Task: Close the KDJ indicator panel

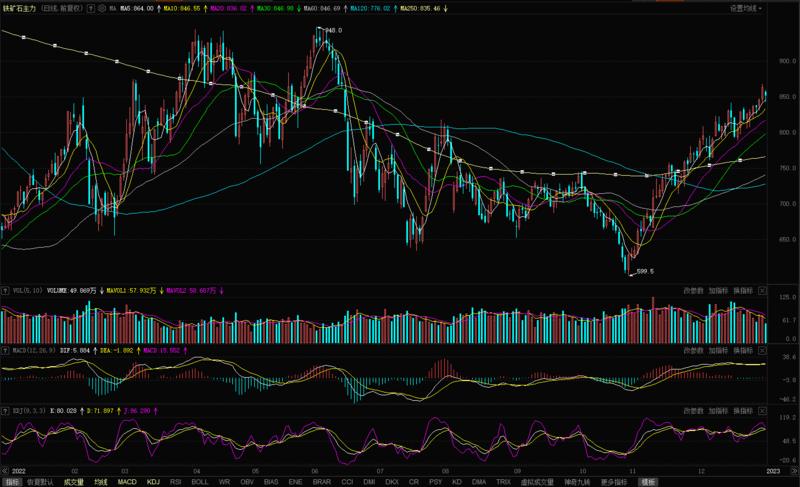Action: click(x=762, y=411)
